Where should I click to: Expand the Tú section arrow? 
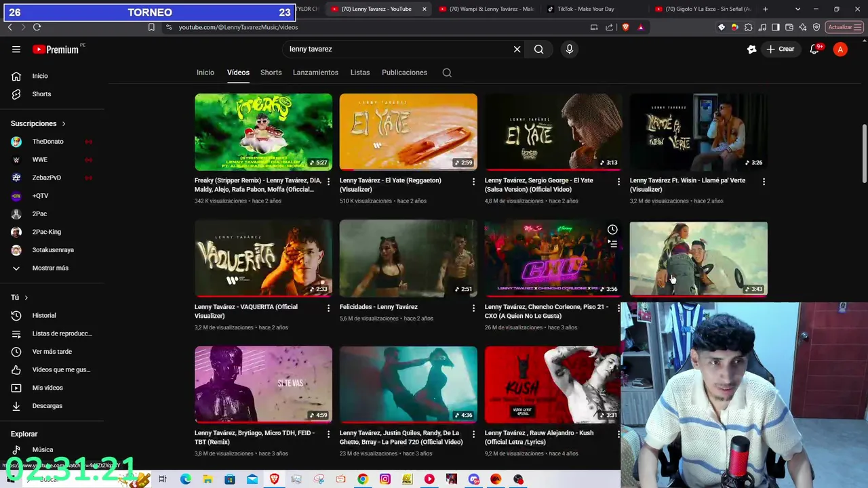[26, 298]
